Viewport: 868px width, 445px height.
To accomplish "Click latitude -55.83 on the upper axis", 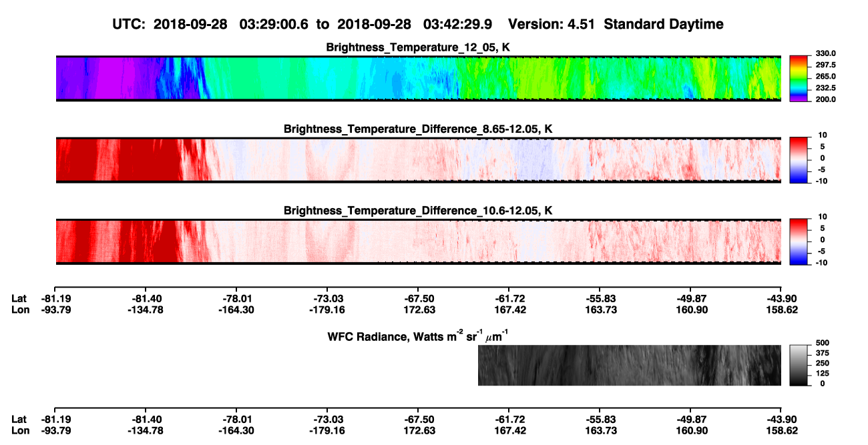I will (x=600, y=299).
